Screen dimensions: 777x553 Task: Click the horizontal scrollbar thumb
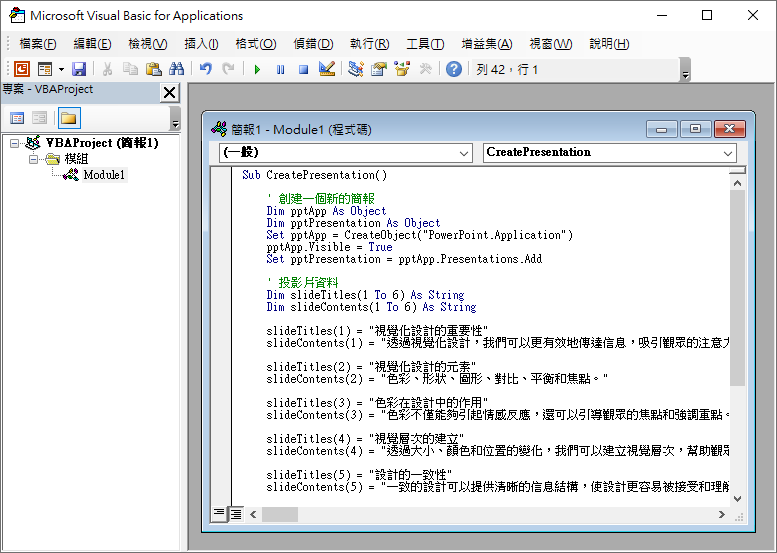(x=280, y=514)
